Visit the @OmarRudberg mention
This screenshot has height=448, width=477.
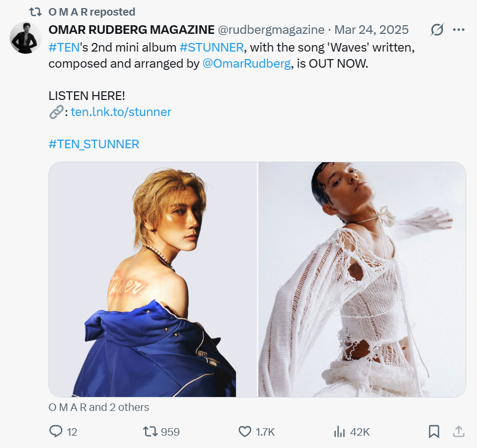click(x=247, y=63)
